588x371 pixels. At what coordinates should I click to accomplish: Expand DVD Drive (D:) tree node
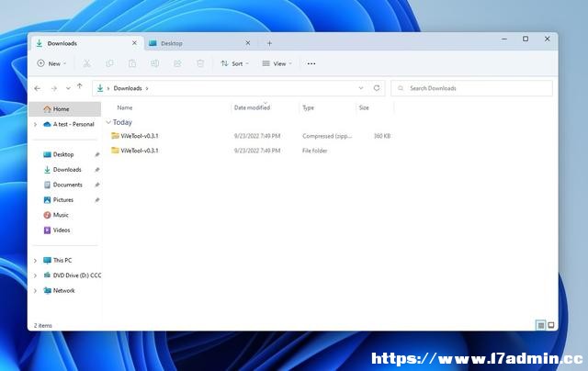[35, 275]
